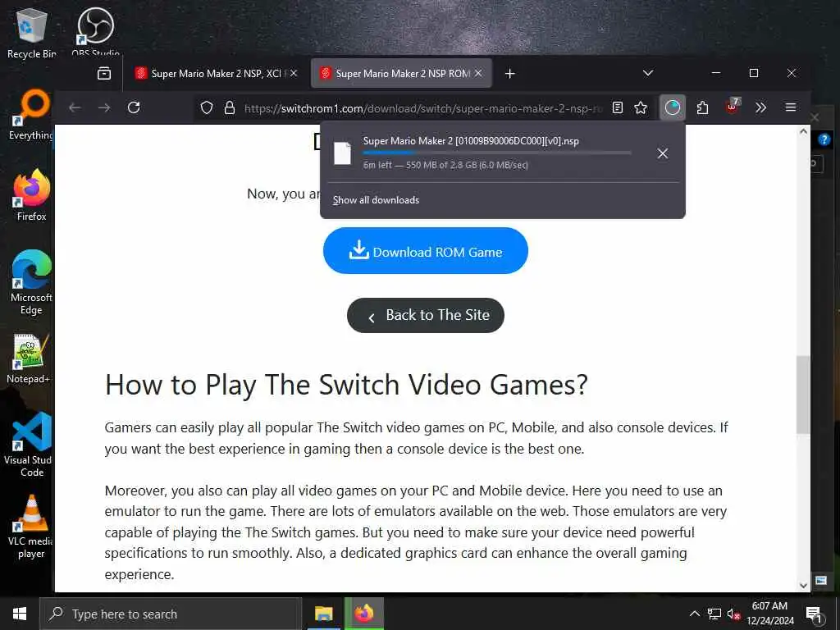Select the Everything search desktop icon
Viewport: 840px width, 630px height.
point(31,115)
